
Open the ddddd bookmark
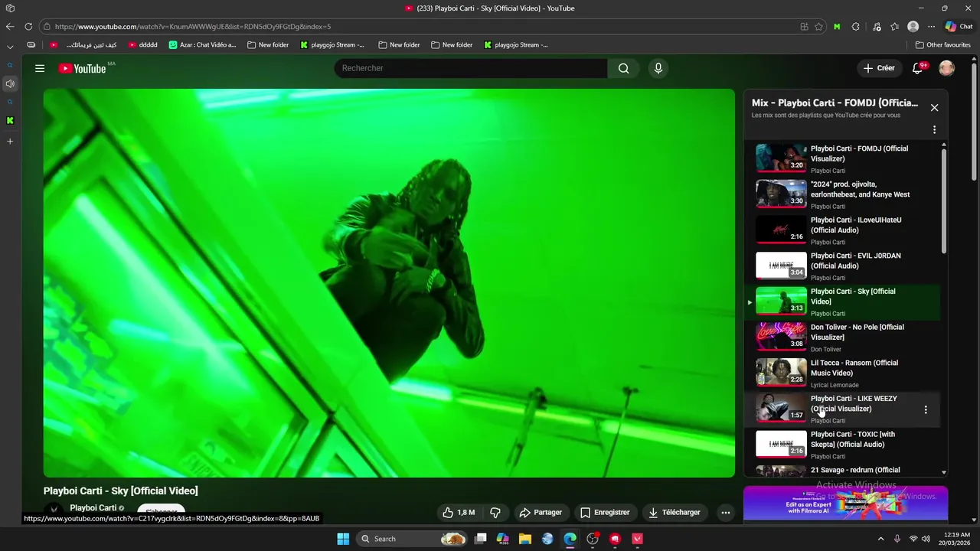click(x=142, y=44)
